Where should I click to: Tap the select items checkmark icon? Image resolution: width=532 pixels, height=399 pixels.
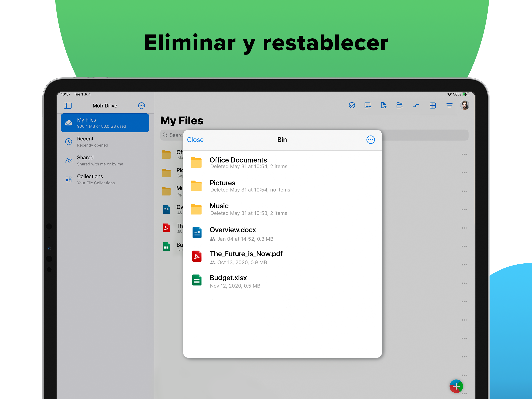pos(352,105)
